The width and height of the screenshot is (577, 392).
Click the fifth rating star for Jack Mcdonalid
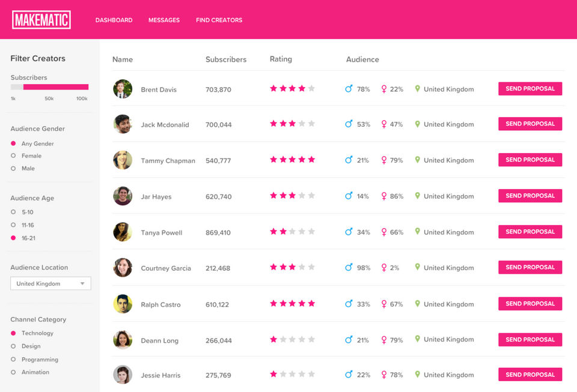pyautogui.click(x=311, y=124)
